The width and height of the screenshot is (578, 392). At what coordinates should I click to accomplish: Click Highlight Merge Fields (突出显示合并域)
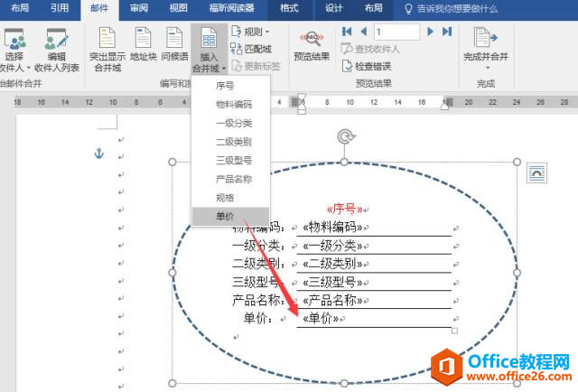[107, 51]
